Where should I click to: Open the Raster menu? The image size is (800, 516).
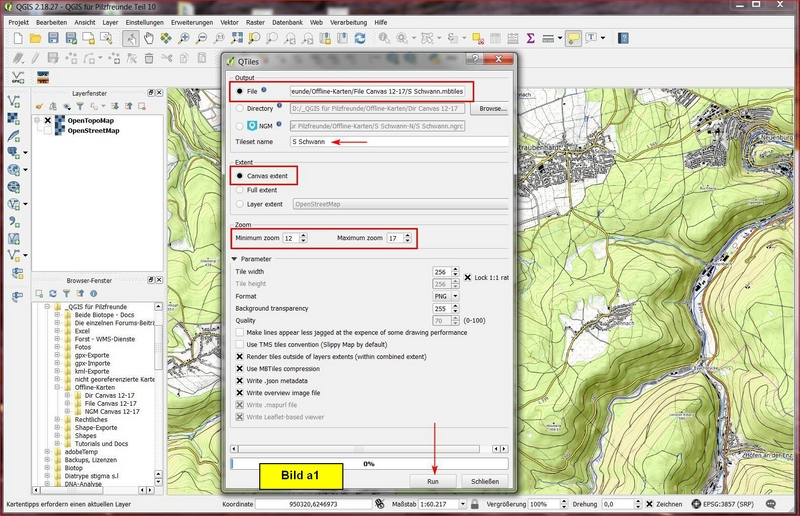pos(255,22)
